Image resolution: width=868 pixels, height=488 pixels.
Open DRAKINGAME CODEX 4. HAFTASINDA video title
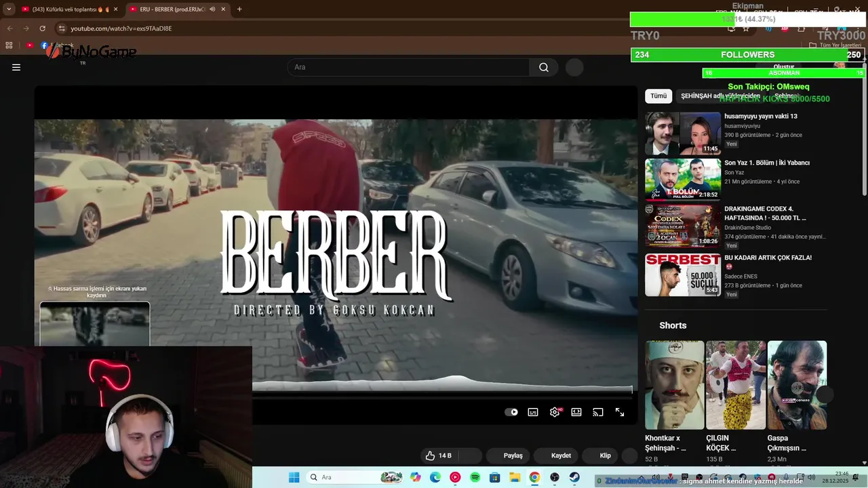click(766, 213)
